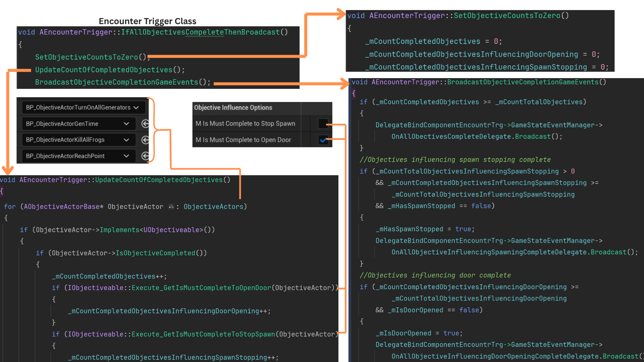Image resolution: width=644 pixels, height=362 pixels.
Task: Click the Objective Influence Options header
Action: (233, 108)
